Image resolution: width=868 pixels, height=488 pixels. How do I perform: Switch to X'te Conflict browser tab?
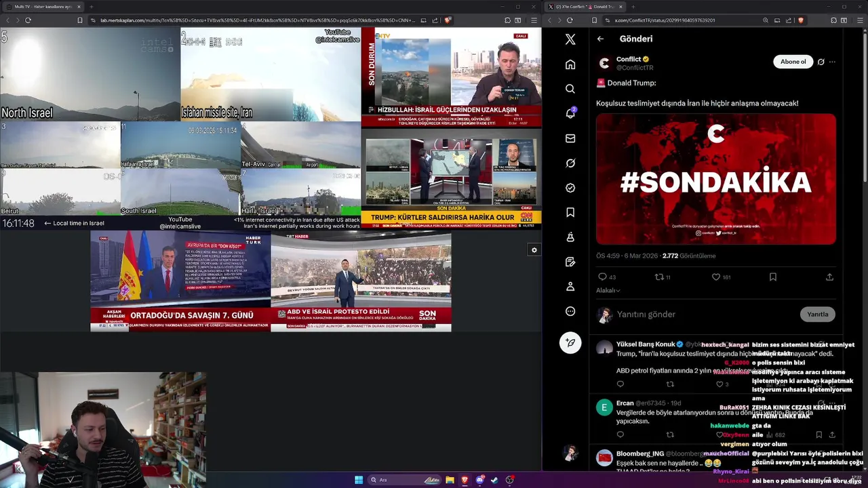(583, 7)
